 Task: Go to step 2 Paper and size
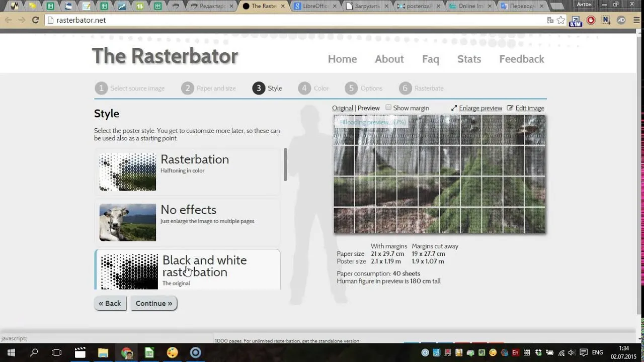(x=209, y=88)
